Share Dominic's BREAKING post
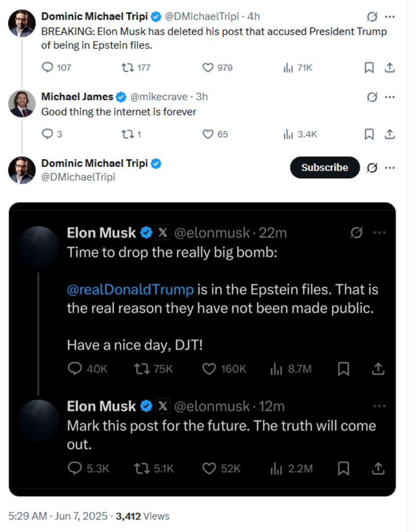 389,68
